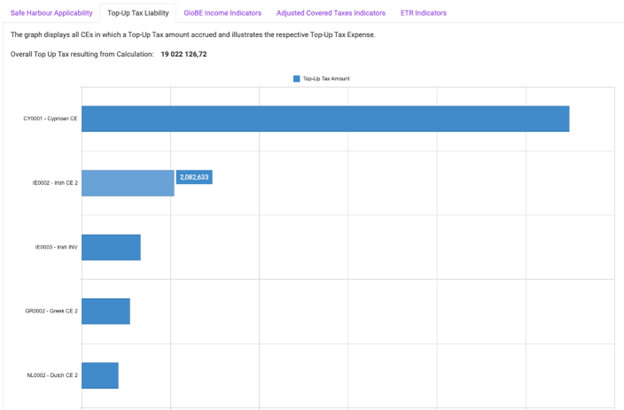Select the GR0002 Greek CE 2 bar
624x410 pixels.
pyautogui.click(x=105, y=311)
